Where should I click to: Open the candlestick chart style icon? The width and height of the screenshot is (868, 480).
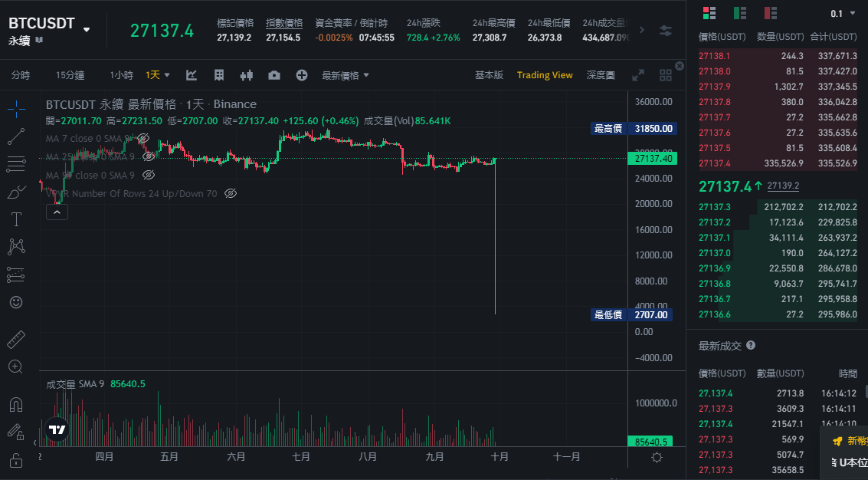pos(247,75)
